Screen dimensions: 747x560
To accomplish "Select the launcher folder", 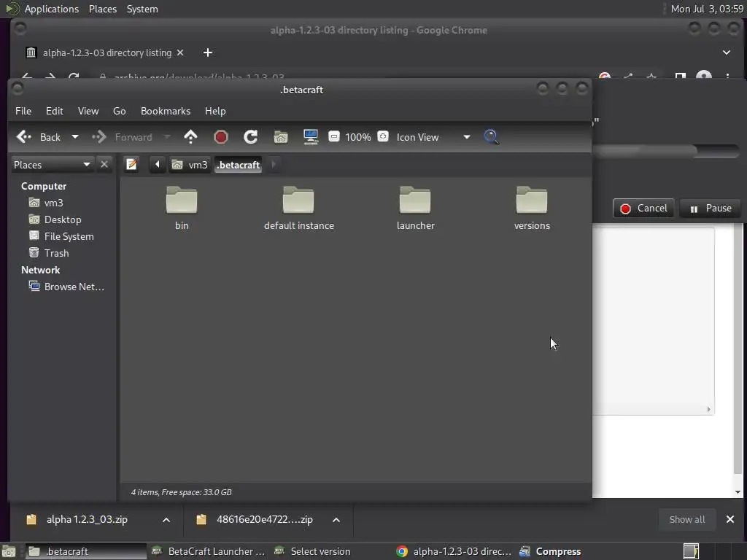I will [415, 208].
